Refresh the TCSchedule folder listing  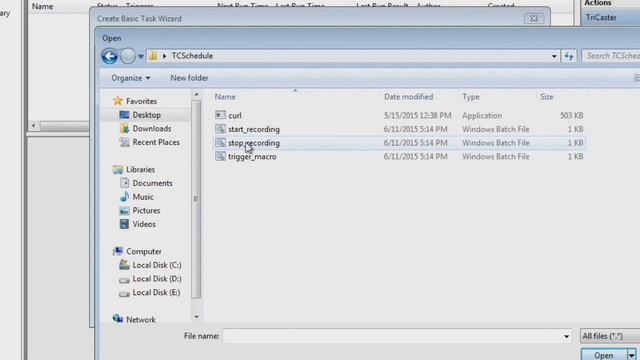pos(569,56)
